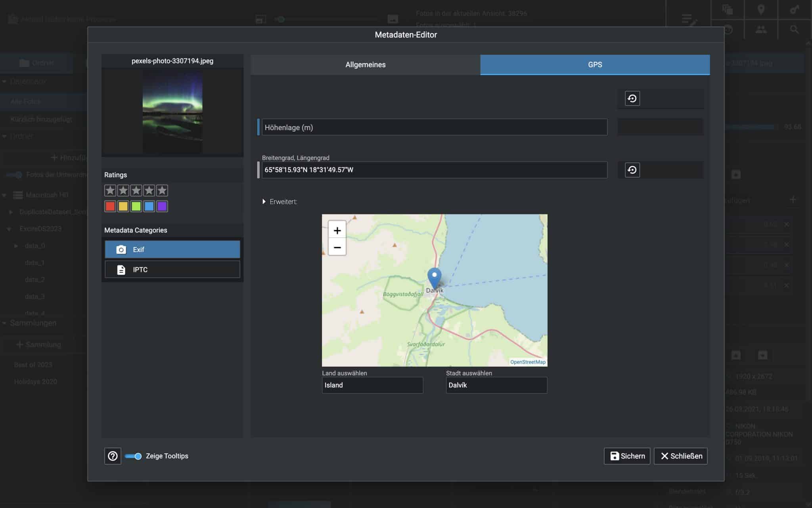812x508 pixels.
Task: Click the blue location pin on the map
Action: 434,277
